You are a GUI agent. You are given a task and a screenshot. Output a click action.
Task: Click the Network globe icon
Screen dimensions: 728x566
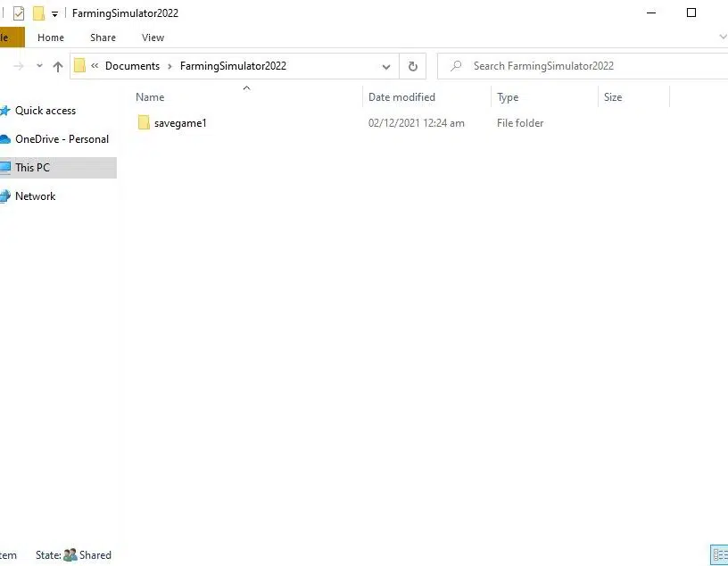pyautogui.click(x=5, y=196)
